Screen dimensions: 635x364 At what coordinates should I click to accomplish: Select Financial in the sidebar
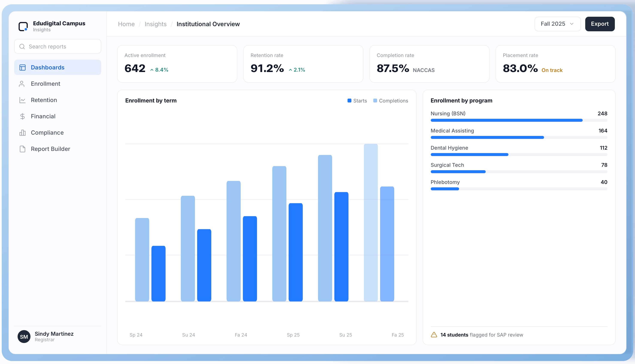tap(57, 116)
